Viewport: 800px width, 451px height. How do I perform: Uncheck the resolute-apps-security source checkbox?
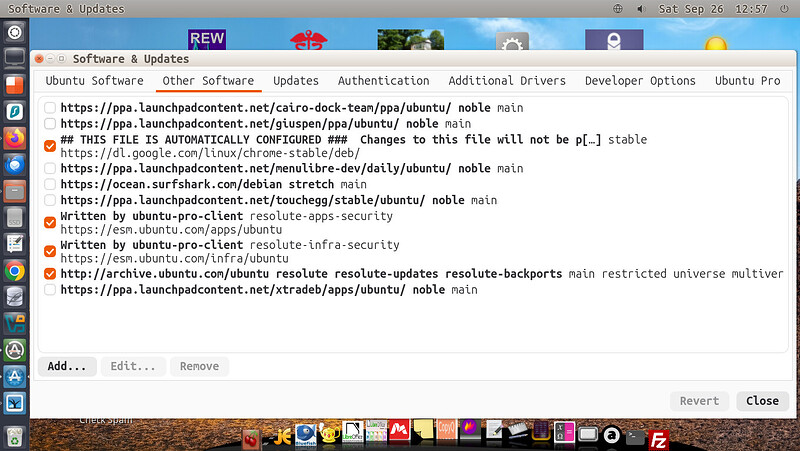click(49, 222)
